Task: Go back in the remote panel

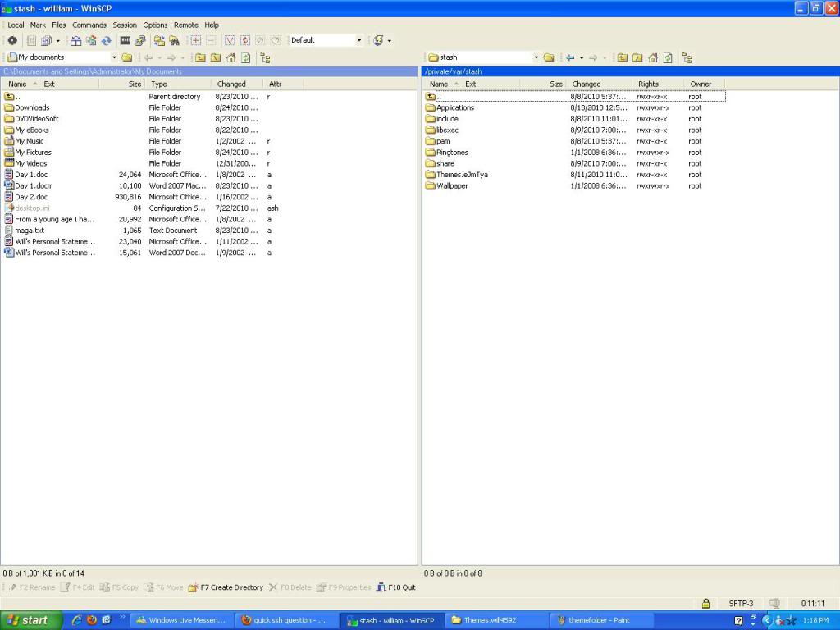Action: [570, 57]
